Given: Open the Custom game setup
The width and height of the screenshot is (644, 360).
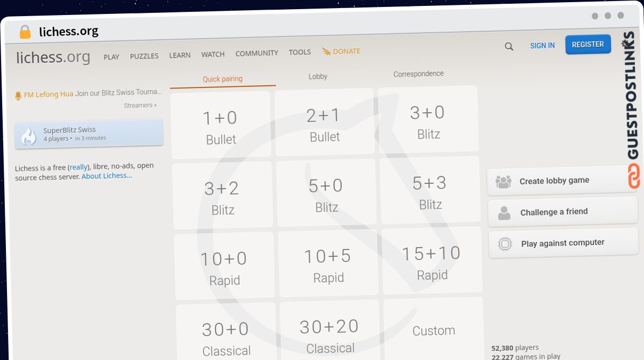Looking at the screenshot, I should click(434, 329).
